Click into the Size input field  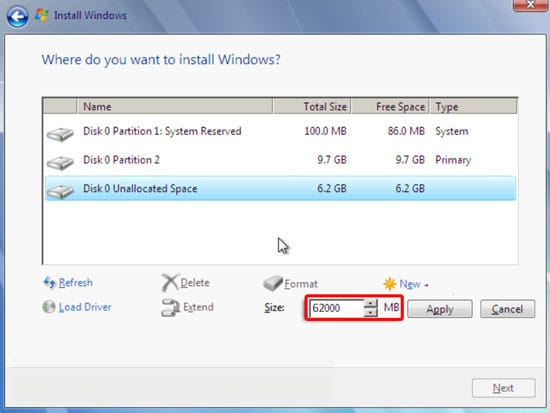pos(337,308)
